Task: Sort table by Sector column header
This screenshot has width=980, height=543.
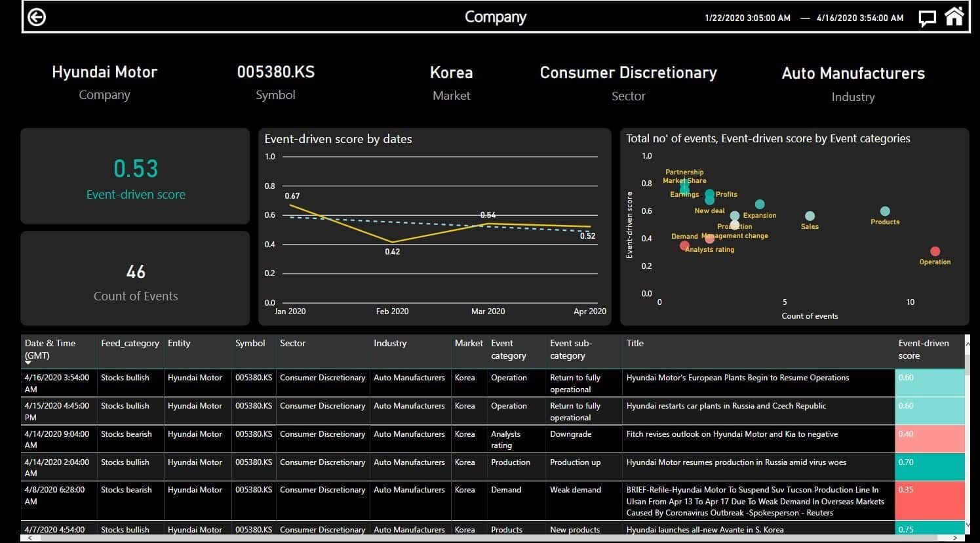Action: (x=292, y=343)
